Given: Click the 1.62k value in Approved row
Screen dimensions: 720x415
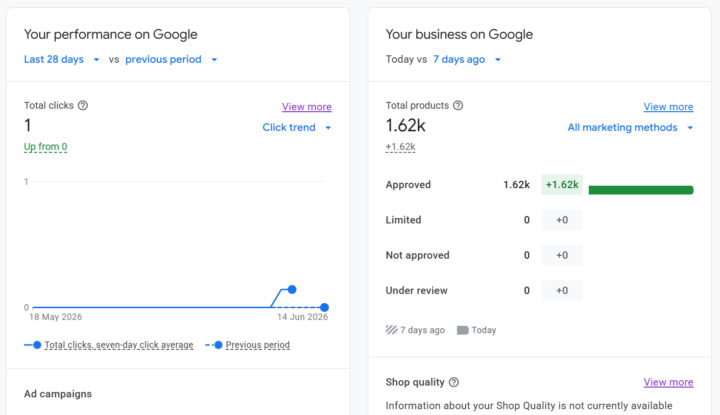Looking at the screenshot, I should (x=517, y=185).
